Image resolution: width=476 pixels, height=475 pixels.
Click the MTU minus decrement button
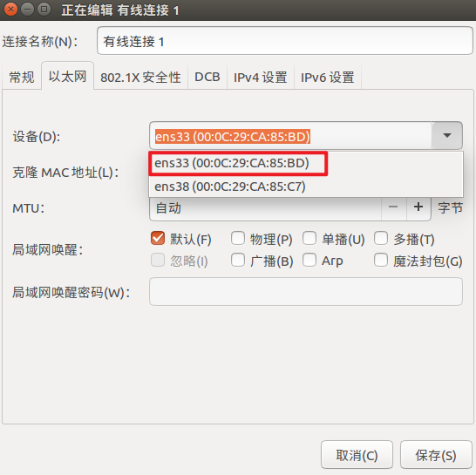click(x=393, y=207)
